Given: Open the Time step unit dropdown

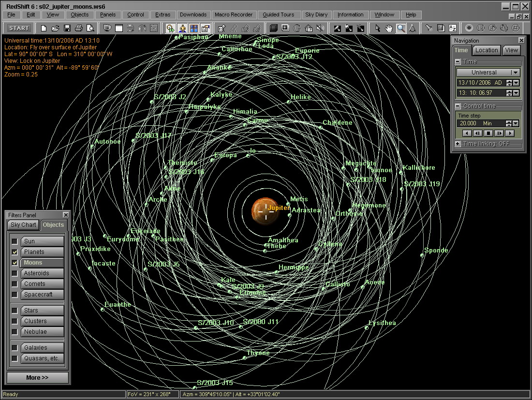Looking at the screenshot, I should pos(517,123).
